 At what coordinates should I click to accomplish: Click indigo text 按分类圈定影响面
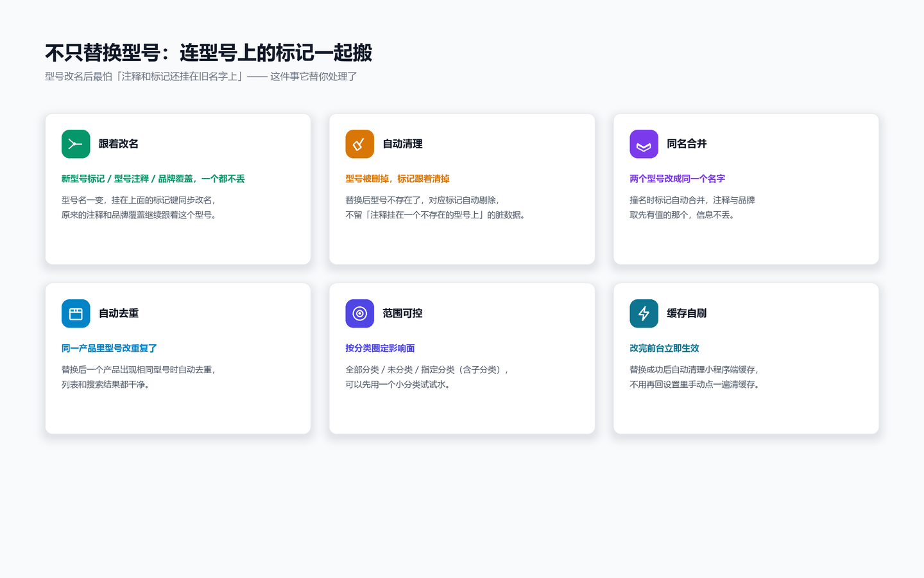tap(380, 348)
